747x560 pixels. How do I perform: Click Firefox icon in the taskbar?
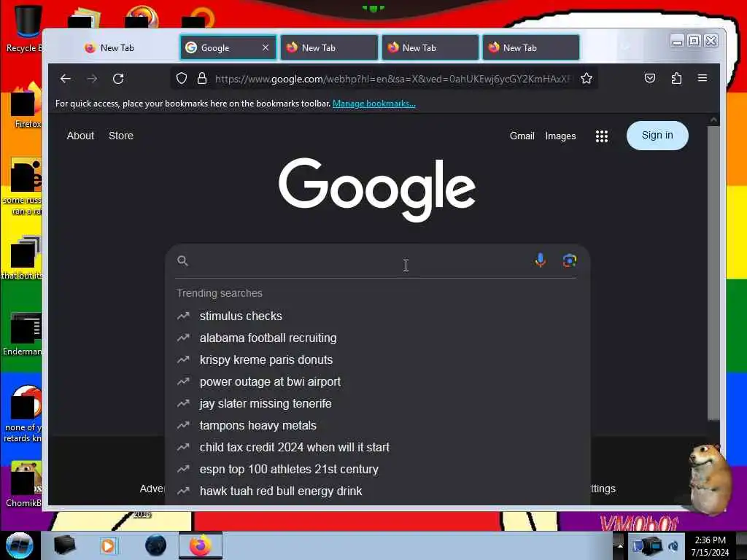(201, 545)
